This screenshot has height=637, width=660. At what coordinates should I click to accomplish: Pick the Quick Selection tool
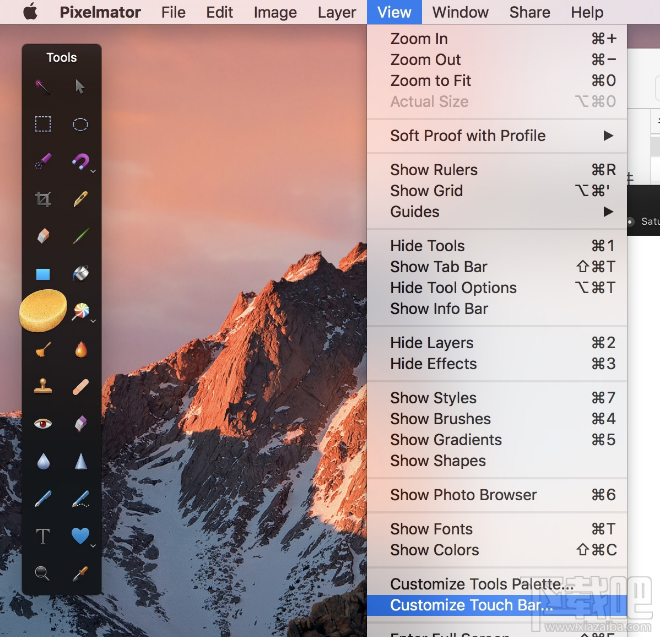tap(43, 162)
